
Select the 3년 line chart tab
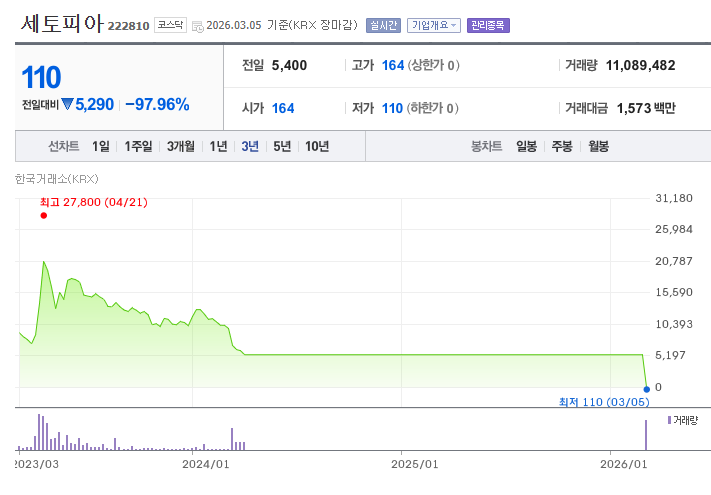click(x=250, y=146)
